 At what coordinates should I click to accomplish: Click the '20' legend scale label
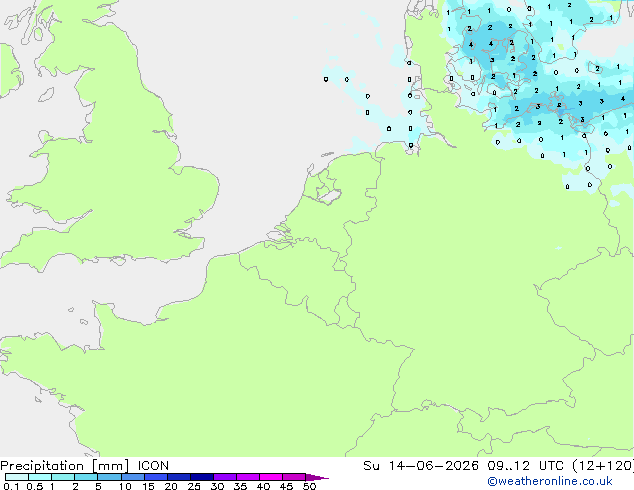[171, 486]
